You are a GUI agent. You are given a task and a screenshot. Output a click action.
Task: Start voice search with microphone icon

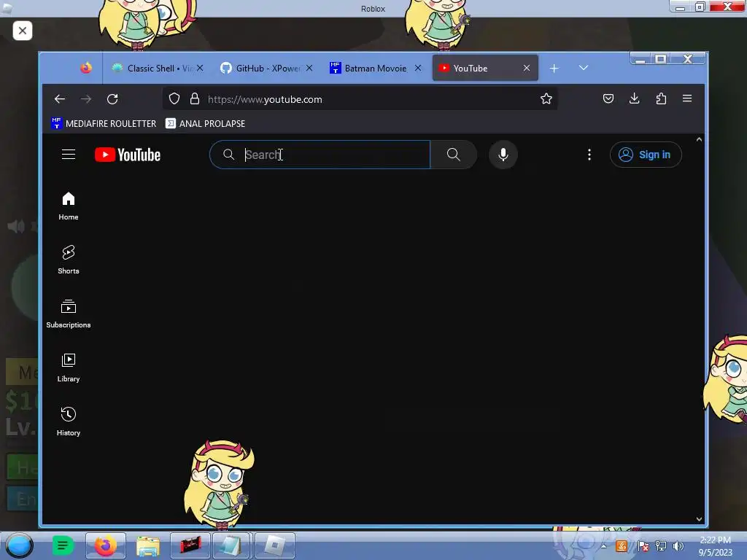[x=503, y=155]
